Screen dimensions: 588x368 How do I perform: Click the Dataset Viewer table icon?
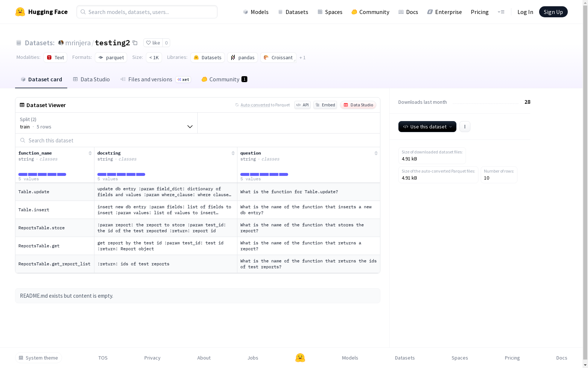pos(22,105)
